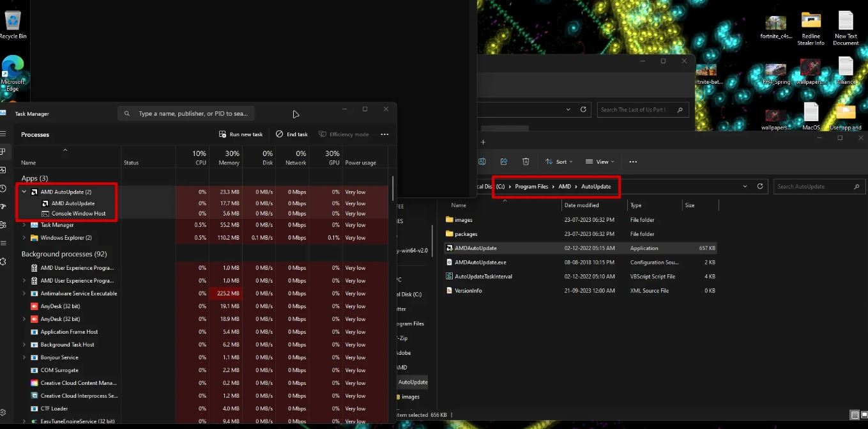Open Task Manager settings gear icon
Screen dimensions: 868x429
coord(3,413)
